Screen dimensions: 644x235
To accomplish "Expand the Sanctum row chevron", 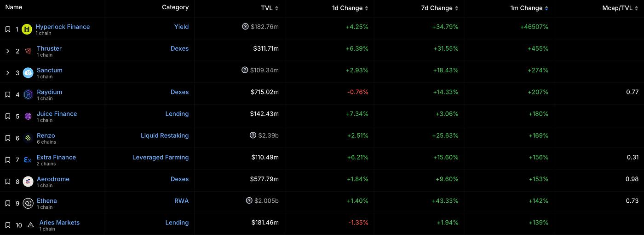I will click(x=8, y=73).
